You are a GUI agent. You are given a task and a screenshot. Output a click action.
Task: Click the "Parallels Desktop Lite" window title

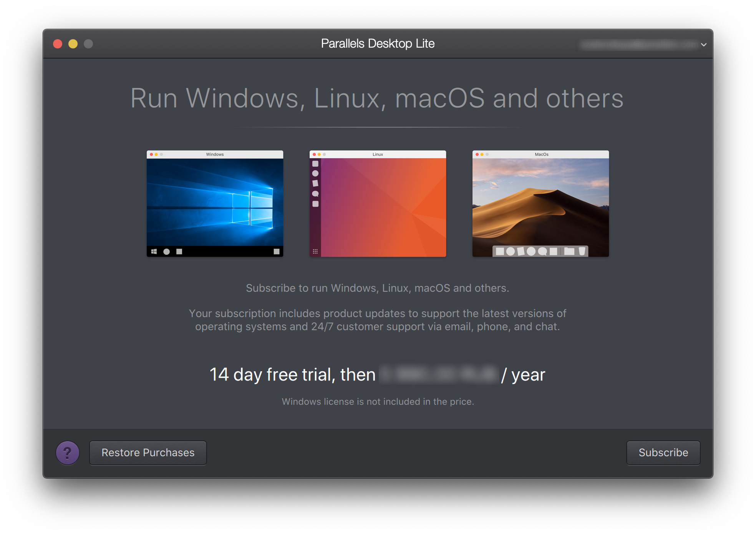pyautogui.click(x=378, y=43)
